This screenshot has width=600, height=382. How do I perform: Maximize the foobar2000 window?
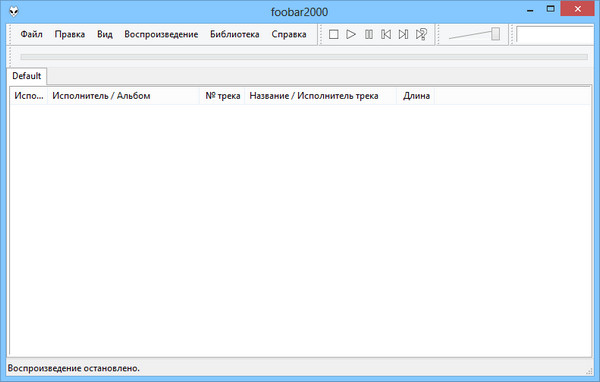(550, 9)
